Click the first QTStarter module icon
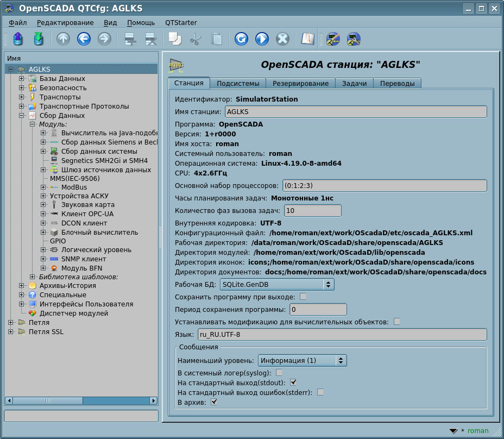Viewport: 504px width, 439px height. pos(333,39)
